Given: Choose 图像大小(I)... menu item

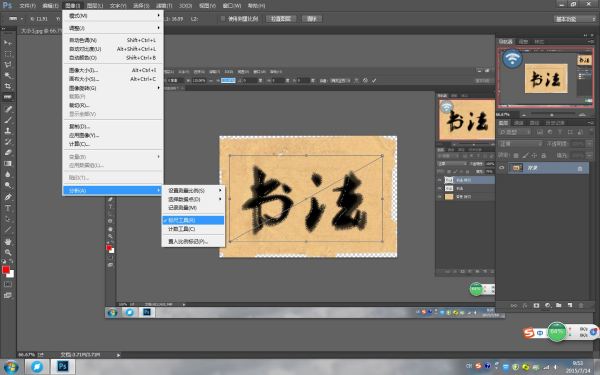Looking at the screenshot, I should tap(113, 70).
